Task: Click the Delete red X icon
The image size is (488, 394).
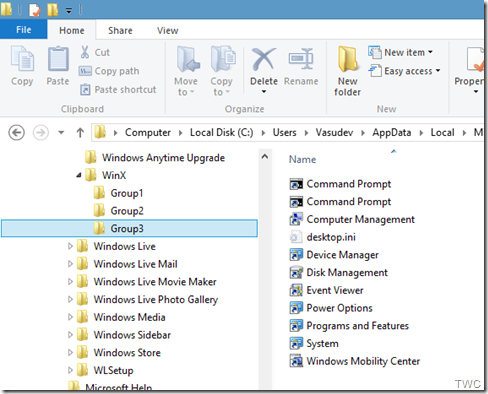Action: (263, 59)
